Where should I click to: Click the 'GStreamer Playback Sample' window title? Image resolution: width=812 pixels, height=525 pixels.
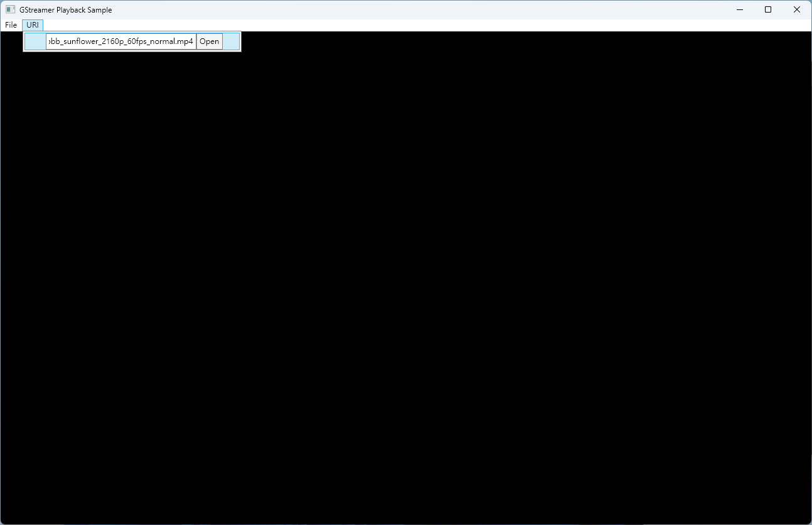[65, 10]
